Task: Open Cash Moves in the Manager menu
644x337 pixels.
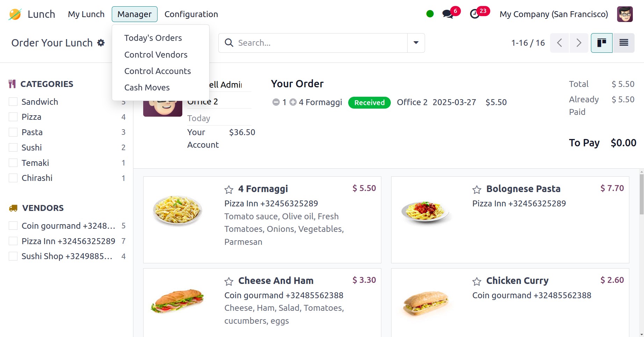Action: (x=147, y=87)
